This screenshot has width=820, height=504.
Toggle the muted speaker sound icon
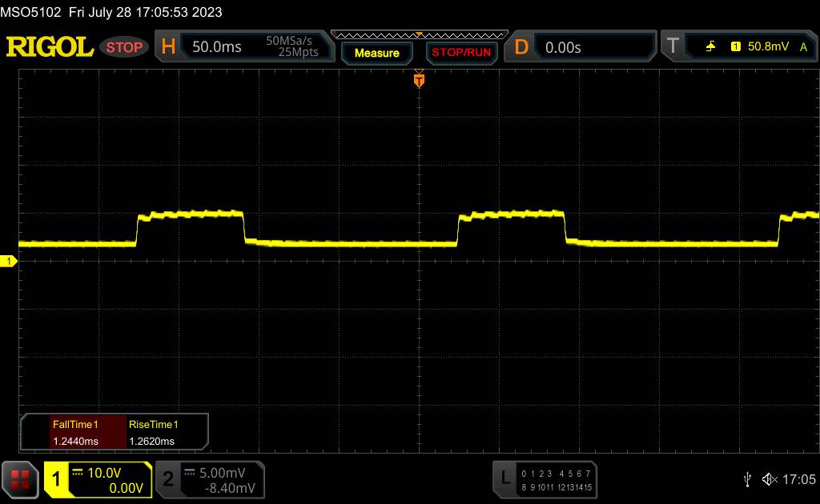(x=770, y=479)
